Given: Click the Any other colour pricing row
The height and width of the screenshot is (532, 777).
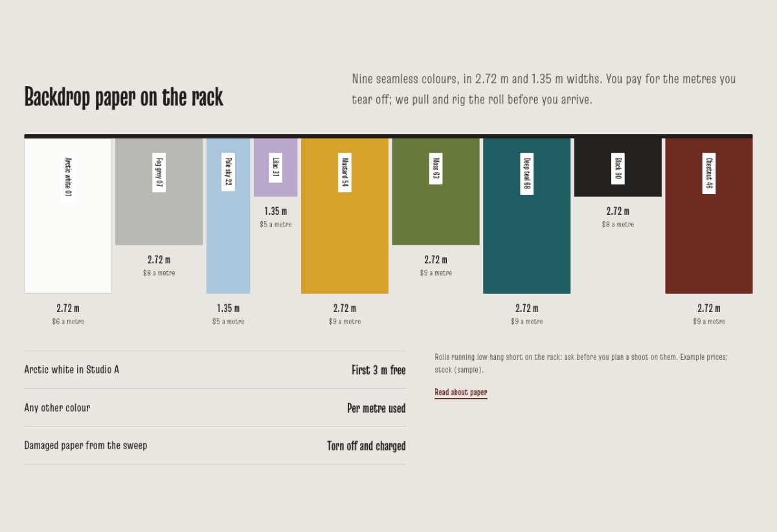Looking at the screenshot, I should (x=215, y=408).
